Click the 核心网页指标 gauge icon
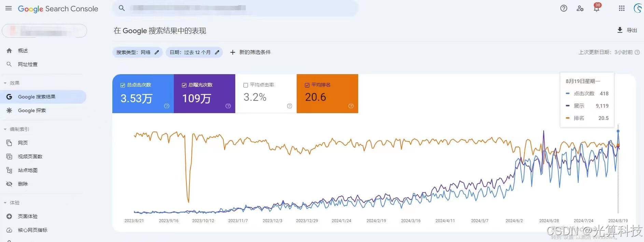Screen dimensions: 644x242 tap(9, 230)
